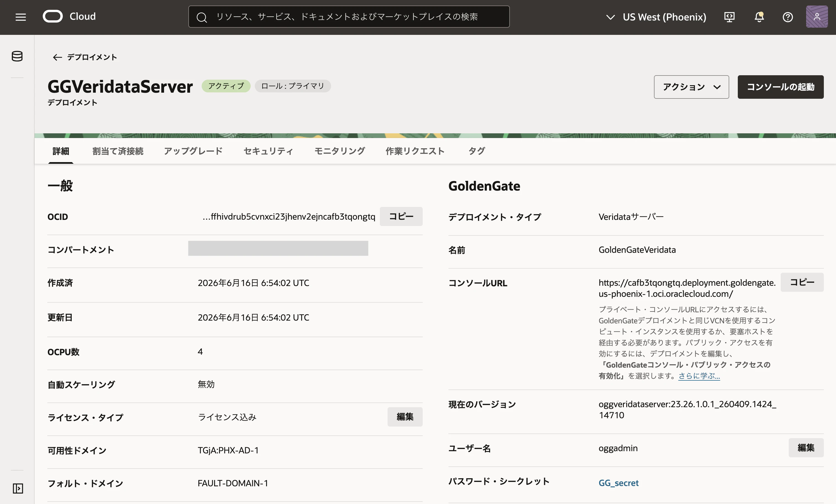Click the コンソールの起動 button

780,87
